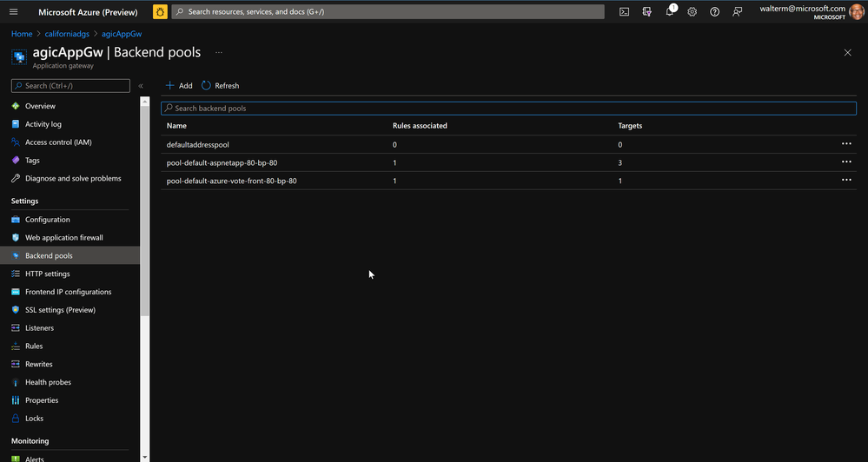
Task: Close the Backend pools blade
Action: 847,53
